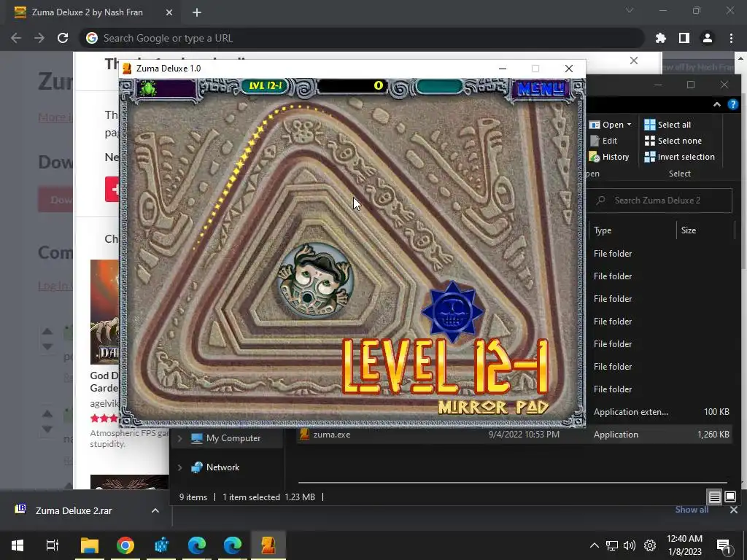Screen dimensions: 747x560
Task: Select My Computer tree item
Action: pyautogui.click(x=225, y=438)
